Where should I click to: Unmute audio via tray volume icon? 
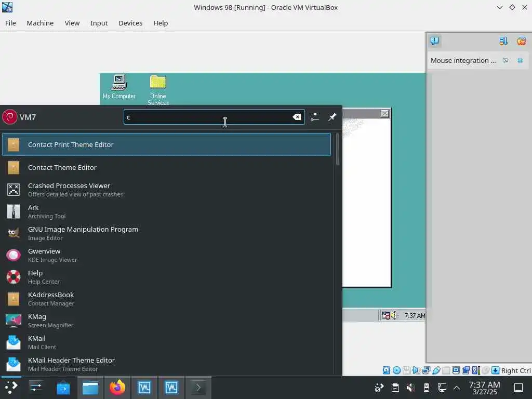(x=411, y=388)
